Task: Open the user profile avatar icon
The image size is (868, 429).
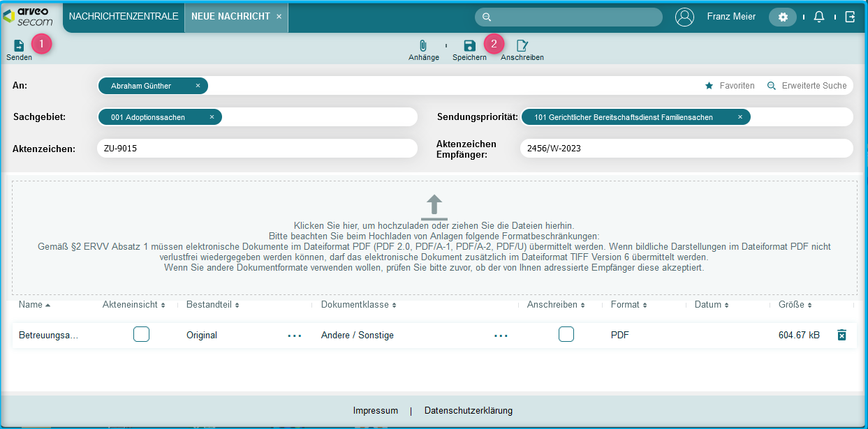Action: coord(685,17)
